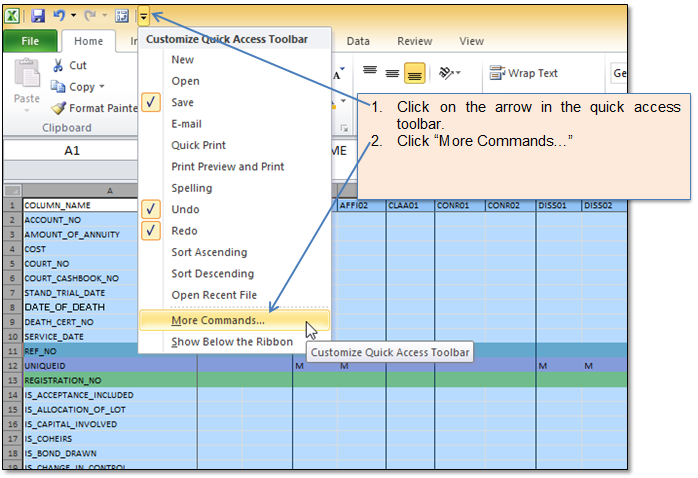Click the Undo arrow icon
The height and width of the screenshot is (478, 698).
[59, 16]
